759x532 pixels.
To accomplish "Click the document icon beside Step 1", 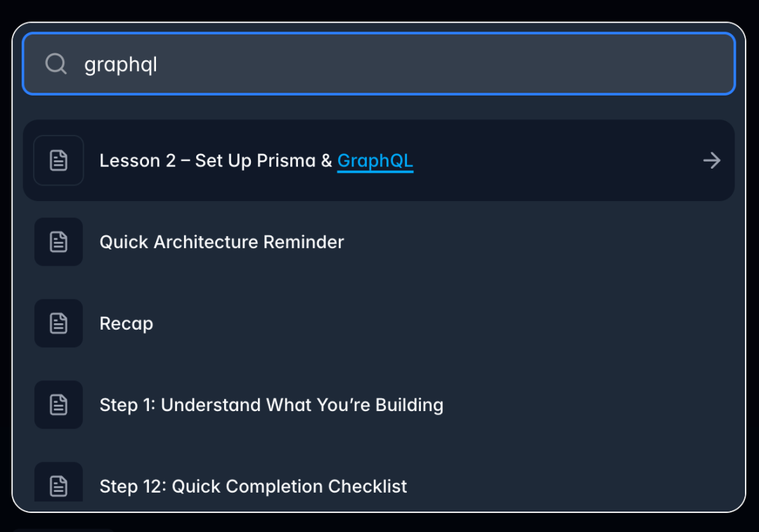I will click(x=58, y=405).
